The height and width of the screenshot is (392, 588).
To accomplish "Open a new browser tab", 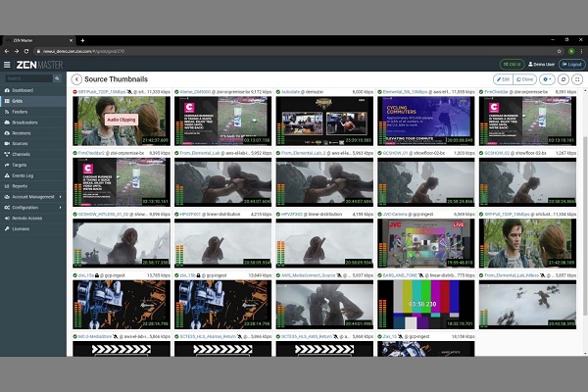I will pos(82,40).
